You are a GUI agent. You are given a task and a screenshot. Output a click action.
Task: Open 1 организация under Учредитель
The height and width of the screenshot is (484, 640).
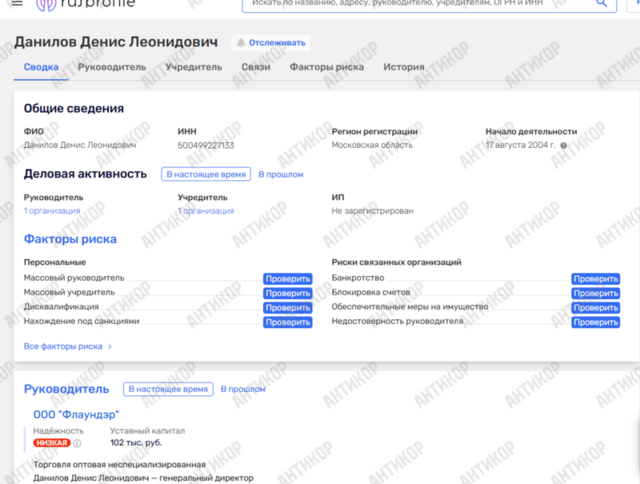(x=206, y=211)
